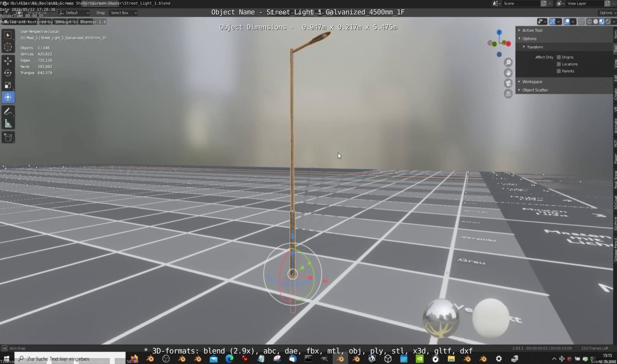Pick the Rotate tool
The width and height of the screenshot is (617, 364).
(8, 73)
